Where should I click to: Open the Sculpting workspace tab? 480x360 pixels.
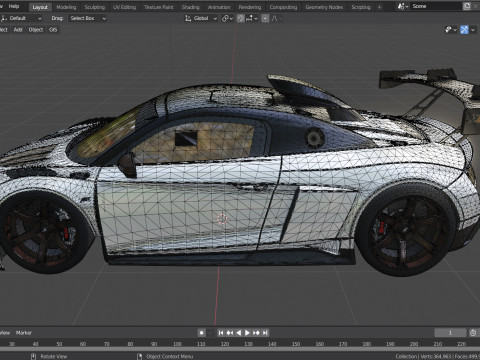point(94,7)
